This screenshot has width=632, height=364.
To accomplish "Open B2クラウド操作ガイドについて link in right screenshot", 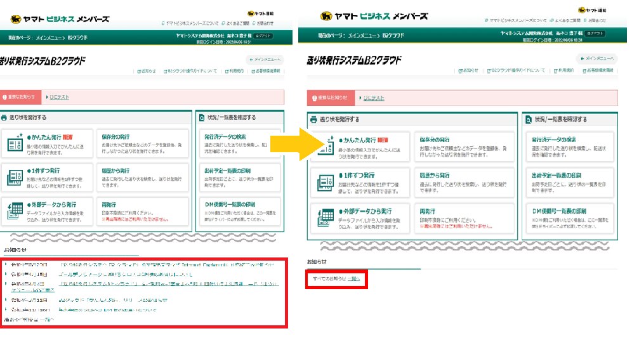I will [x=516, y=70].
